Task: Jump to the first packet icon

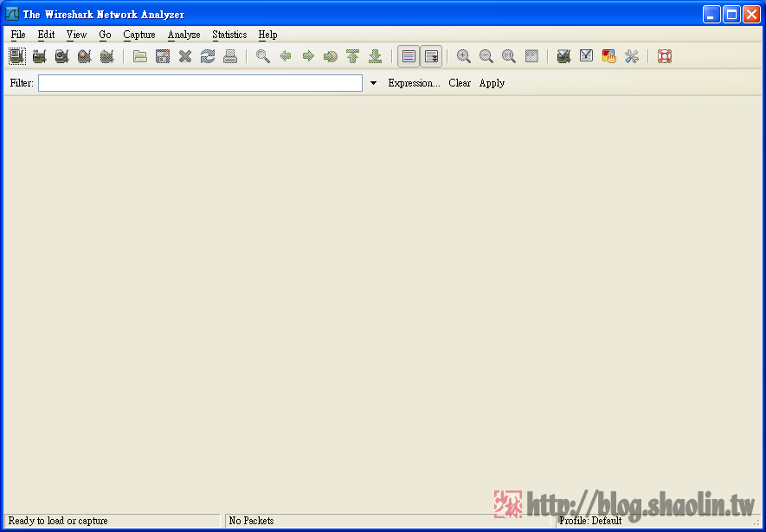Action: [353, 56]
